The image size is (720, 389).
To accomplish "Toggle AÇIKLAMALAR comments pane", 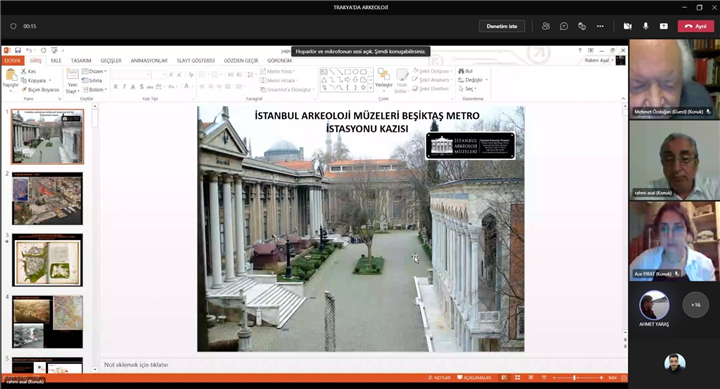I will coord(474,378).
